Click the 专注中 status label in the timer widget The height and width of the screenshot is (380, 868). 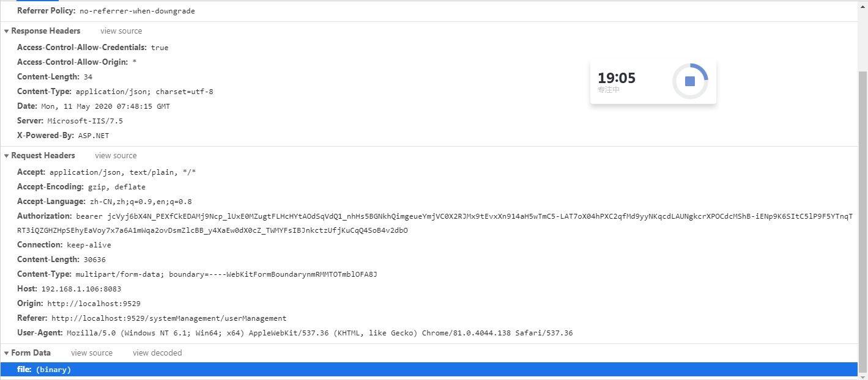coord(609,90)
